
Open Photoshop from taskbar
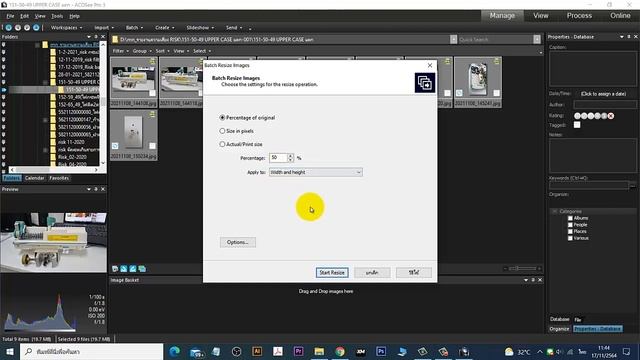pyautogui.click(x=381, y=351)
